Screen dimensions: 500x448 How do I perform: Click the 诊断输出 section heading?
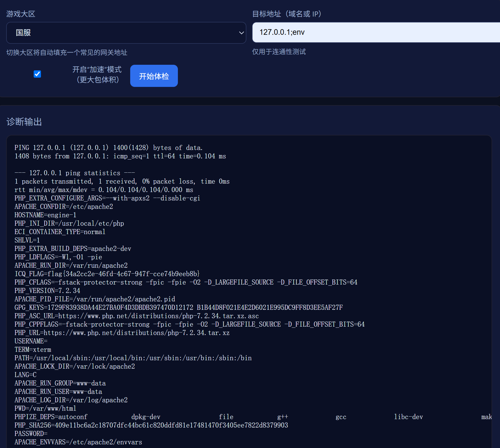pyautogui.click(x=24, y=122)
